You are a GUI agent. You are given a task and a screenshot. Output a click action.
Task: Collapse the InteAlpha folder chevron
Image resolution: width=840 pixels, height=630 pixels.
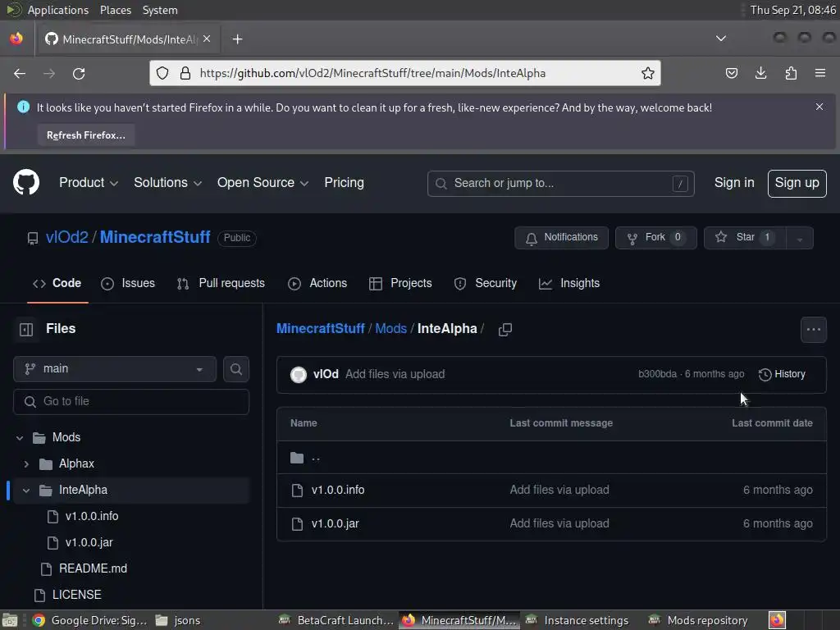click(26, 491)
